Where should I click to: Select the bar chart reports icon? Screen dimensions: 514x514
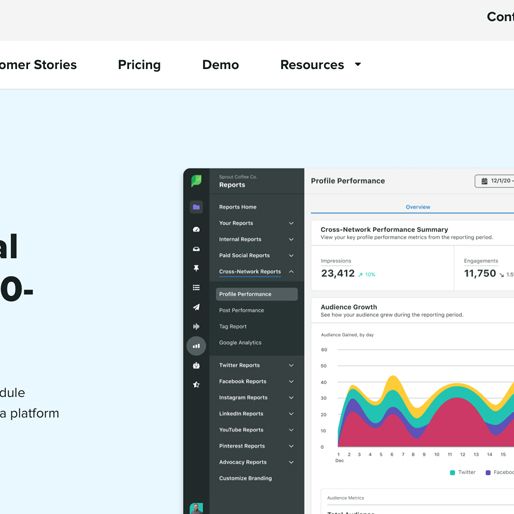pos(196,346)
